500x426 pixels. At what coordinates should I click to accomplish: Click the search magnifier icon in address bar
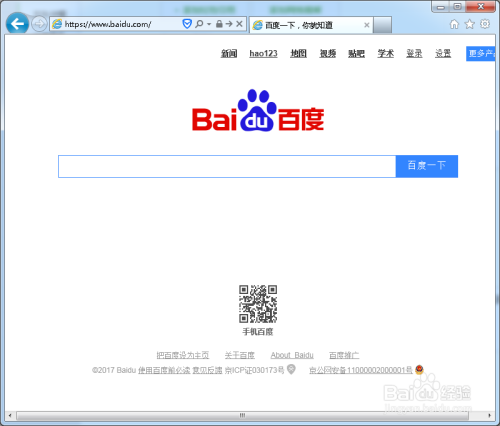[199, 24]
